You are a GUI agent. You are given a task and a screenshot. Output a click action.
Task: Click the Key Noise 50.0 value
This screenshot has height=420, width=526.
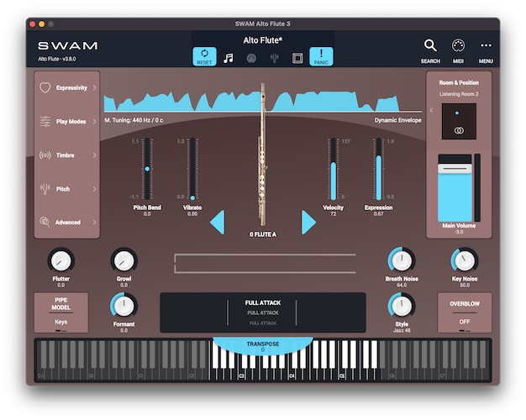(465, 285)
